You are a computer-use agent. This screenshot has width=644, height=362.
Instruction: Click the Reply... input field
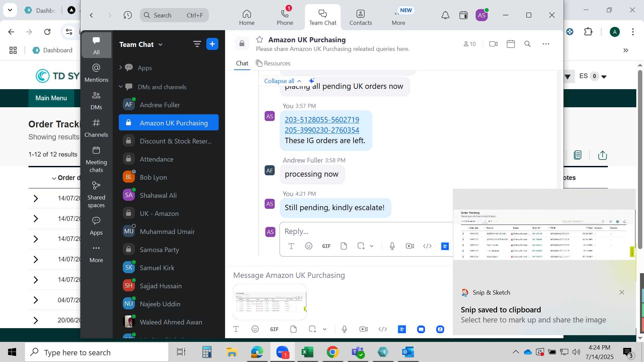click(366, 231)
